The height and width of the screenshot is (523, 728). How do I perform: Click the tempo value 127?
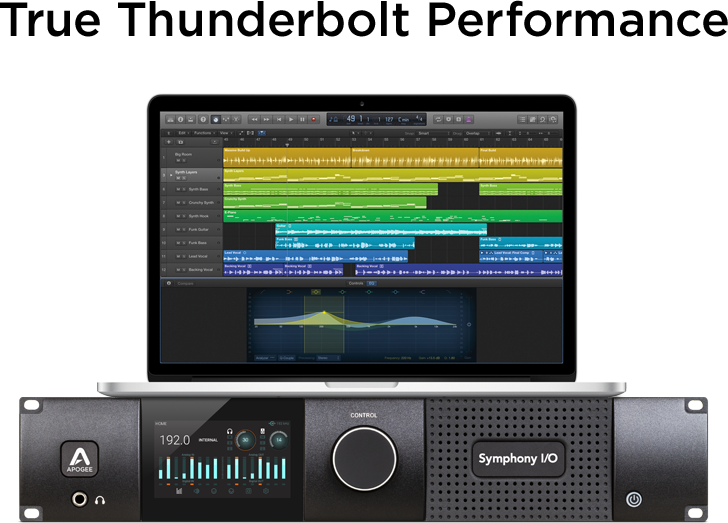(x=389, y=119)
